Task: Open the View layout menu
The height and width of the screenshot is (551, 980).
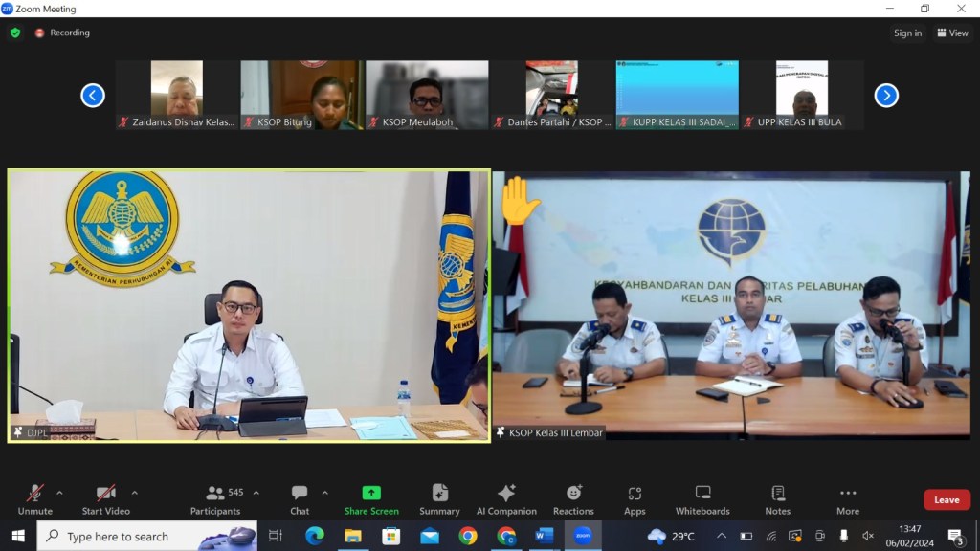Action: click(x=952, y=33)
